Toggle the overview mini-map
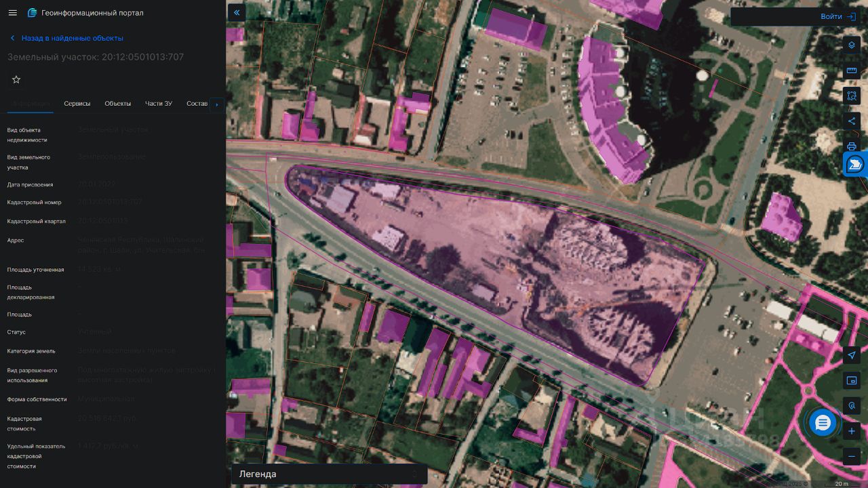 [852, 380]
